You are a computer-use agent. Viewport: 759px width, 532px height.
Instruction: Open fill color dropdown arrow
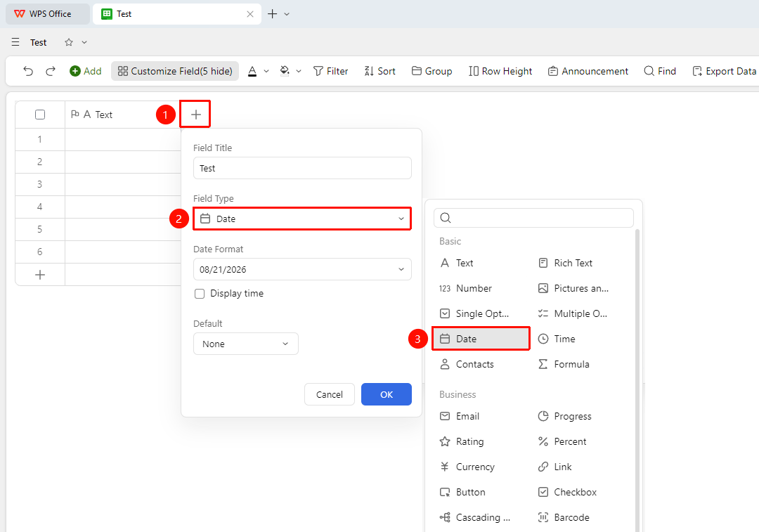click(299, 71)
